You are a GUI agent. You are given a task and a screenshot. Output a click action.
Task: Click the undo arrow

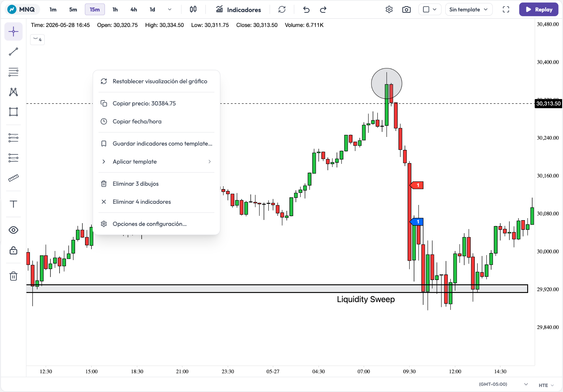pos(306,9)
